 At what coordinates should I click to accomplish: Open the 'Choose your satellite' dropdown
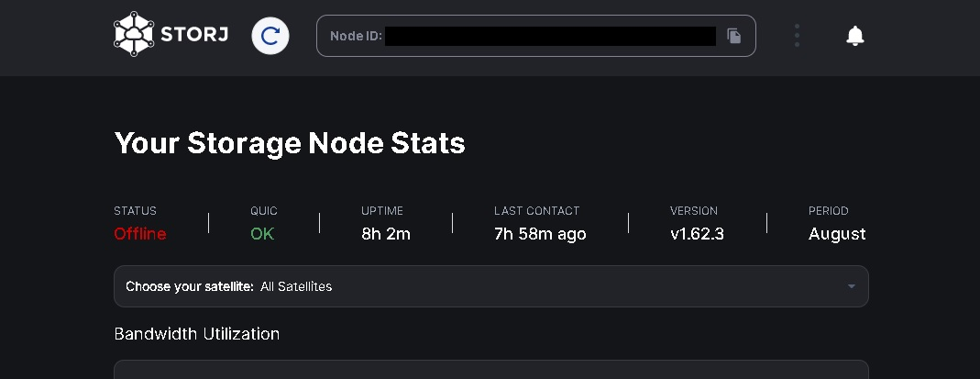tap(490, 286)
